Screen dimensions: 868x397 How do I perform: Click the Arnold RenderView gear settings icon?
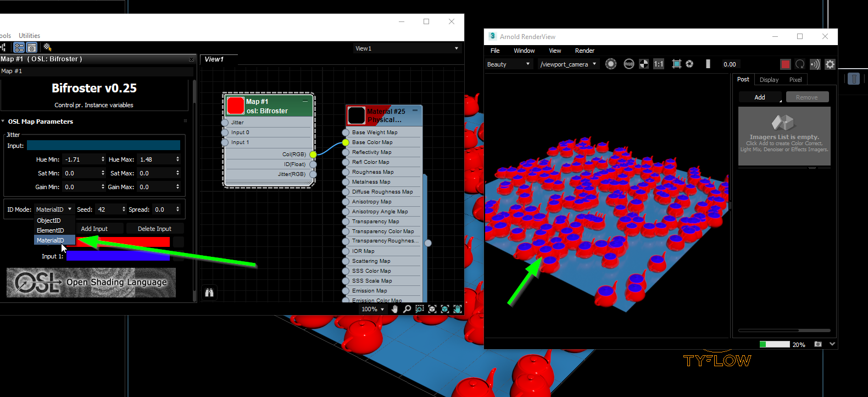coord(830,64)
